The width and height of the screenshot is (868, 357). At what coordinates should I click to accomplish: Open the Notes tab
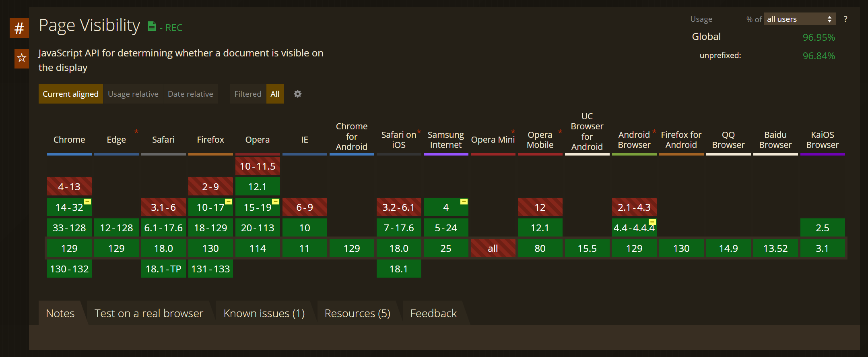(x=60, y=313)
